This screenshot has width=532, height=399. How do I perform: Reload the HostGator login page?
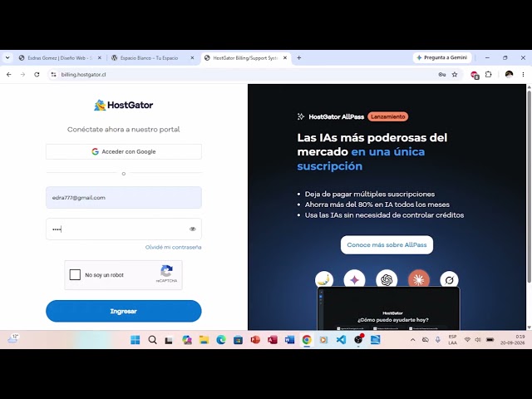[37, 74]
